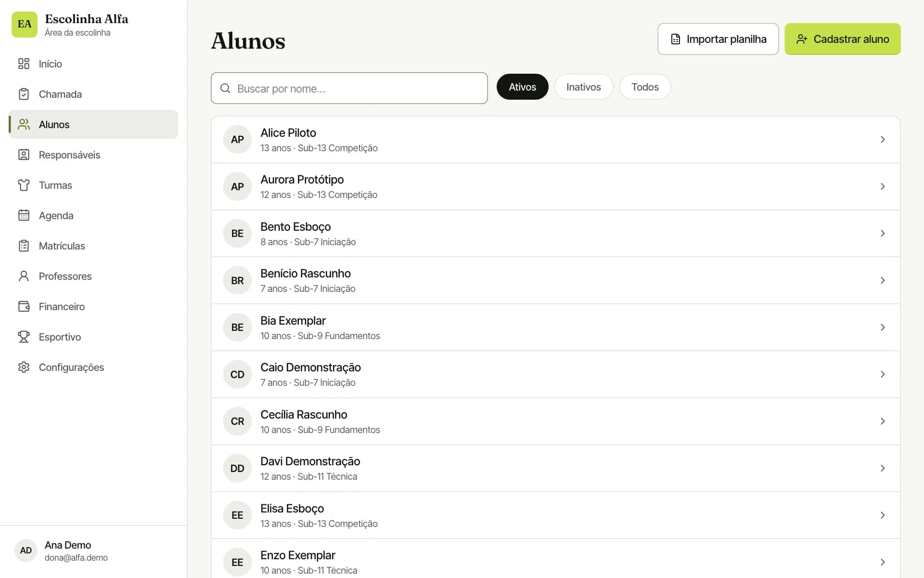Focus the Buscar por nome search field
This screenshot has width=924, height=578.
(x=349, y=88)
